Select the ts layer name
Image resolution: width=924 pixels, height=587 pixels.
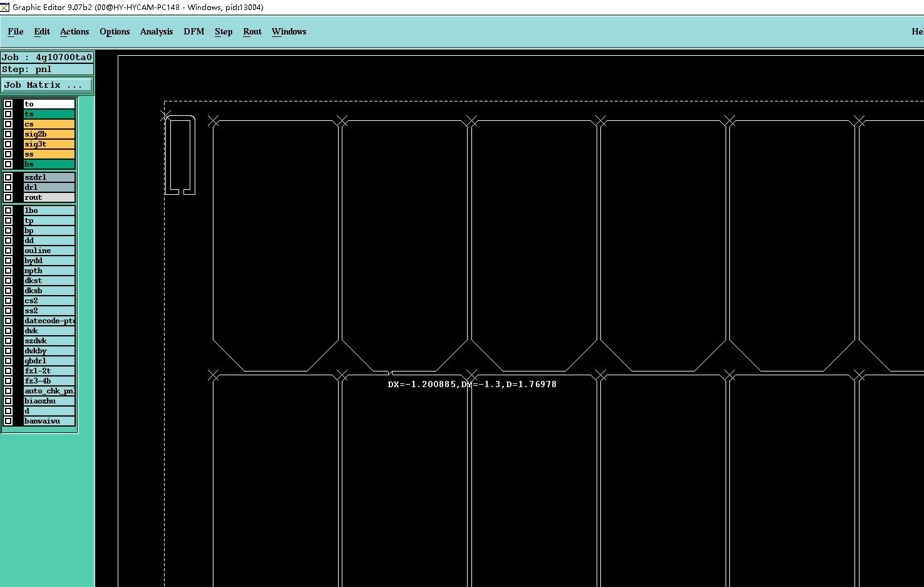(49, 114)
